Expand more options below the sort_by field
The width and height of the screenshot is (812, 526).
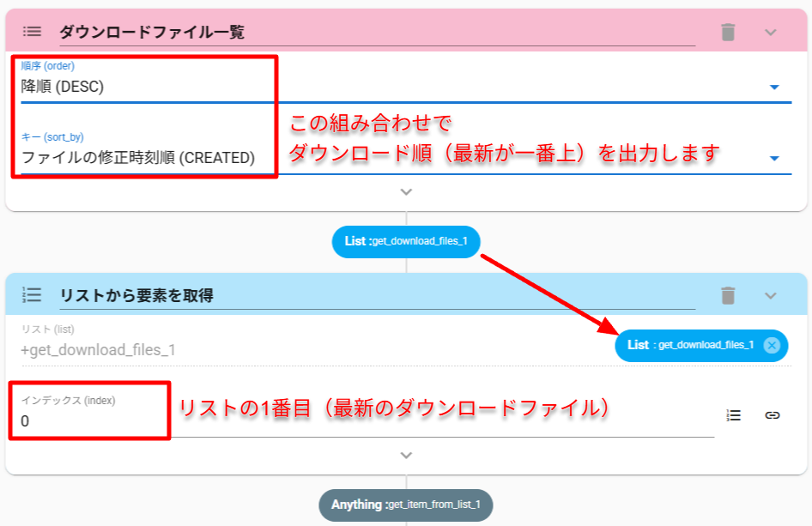tap(406, 192)
